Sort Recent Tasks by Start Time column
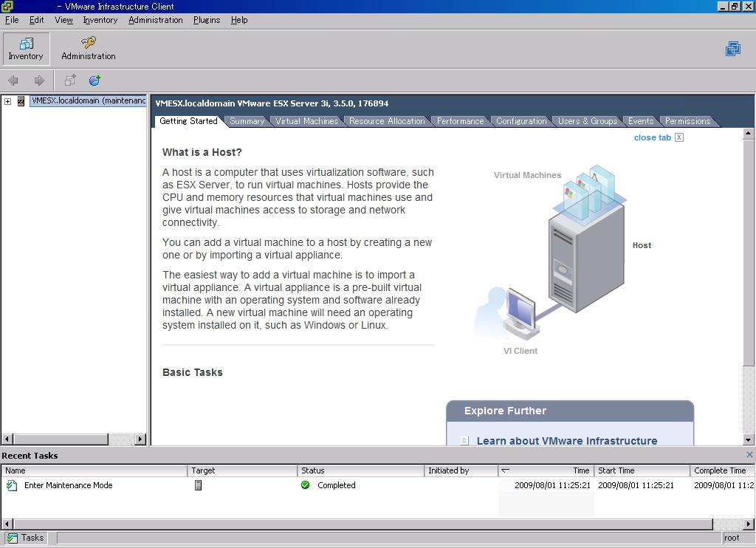Viewport: 756px width, 548px height. (x=642, y=470)
